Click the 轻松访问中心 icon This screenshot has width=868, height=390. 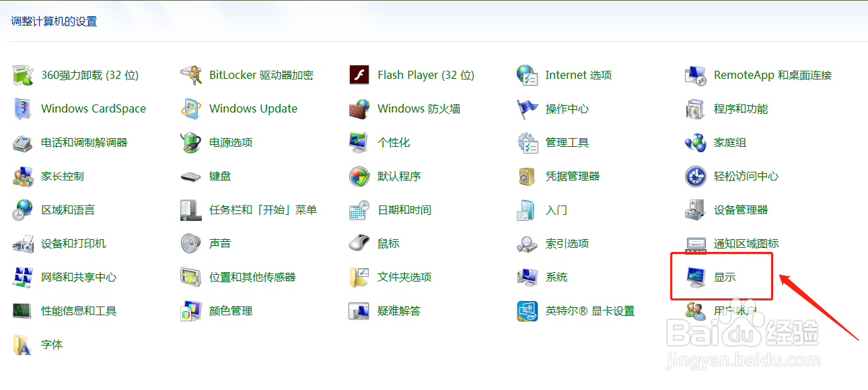pyautogui.click(x=695, y=176)
